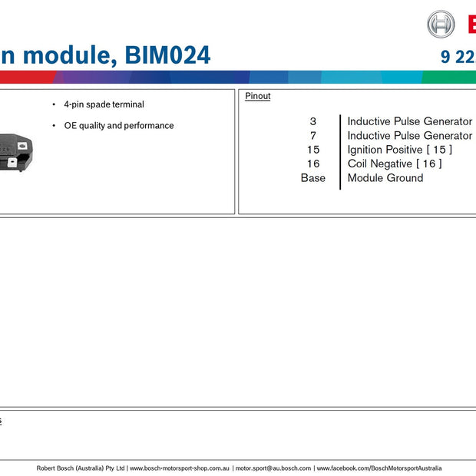
Task: Click the Bosch armature logo emblem
Action: click(x=441, y=25)
